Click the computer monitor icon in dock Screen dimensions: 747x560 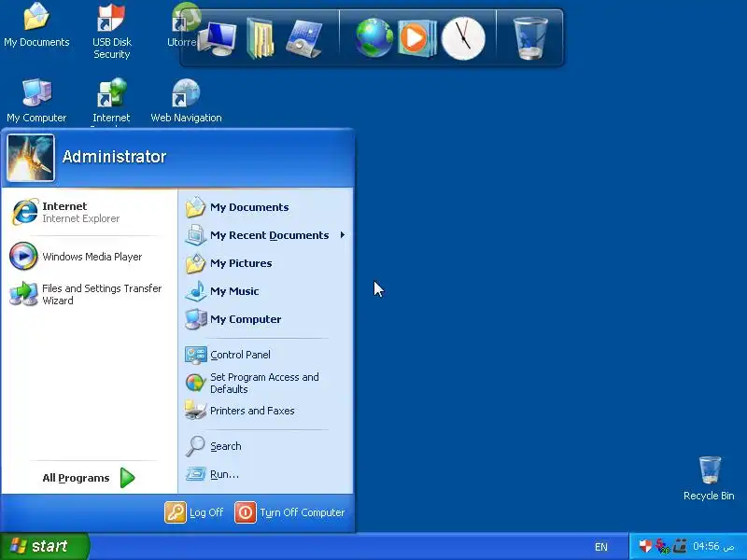pos(218,38)
